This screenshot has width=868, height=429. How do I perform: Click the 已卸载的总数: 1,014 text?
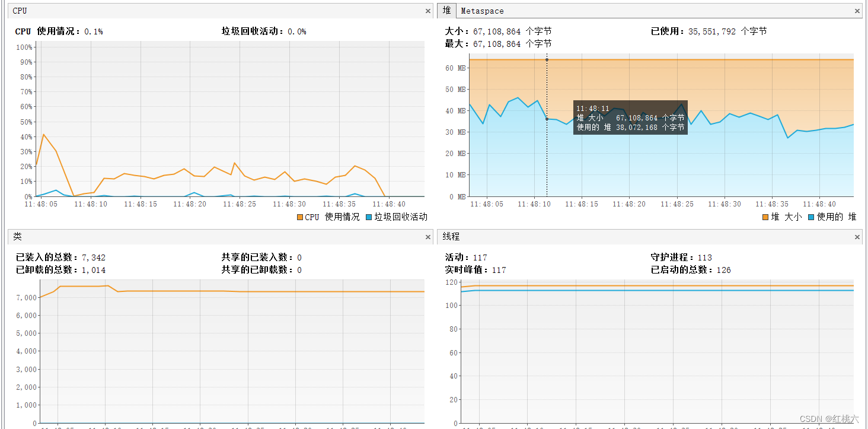tap(60, 270)
